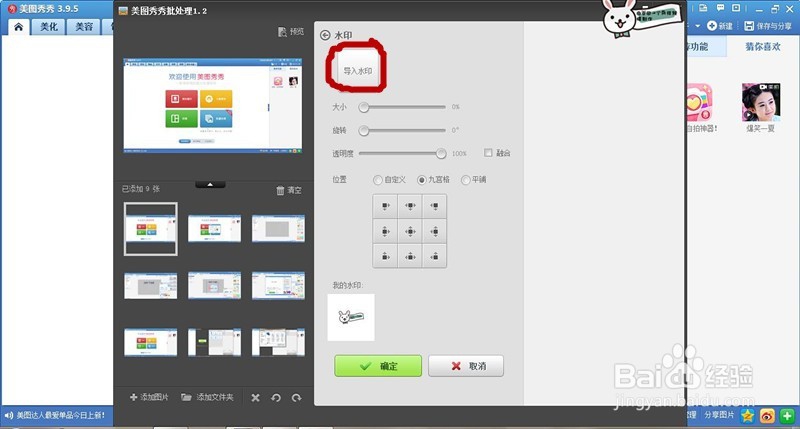
Task: Select the 自定义 position radio button
Action: [378, 180]
